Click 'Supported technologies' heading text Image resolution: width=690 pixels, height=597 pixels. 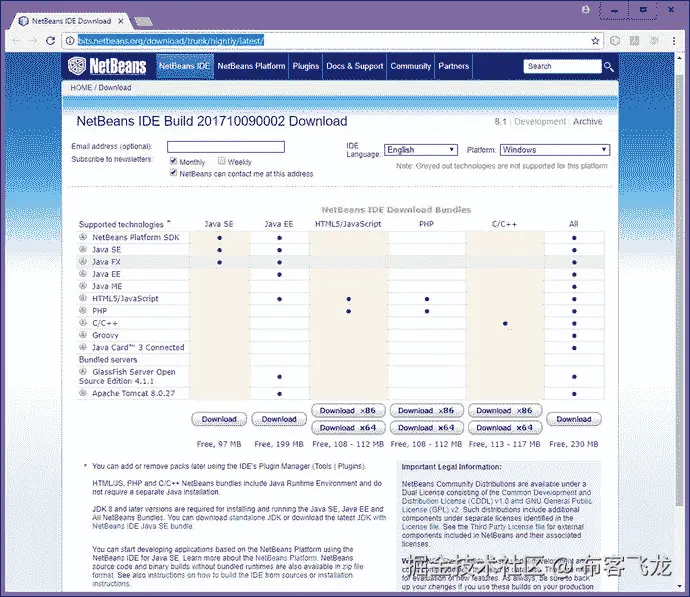click(121, 224)
